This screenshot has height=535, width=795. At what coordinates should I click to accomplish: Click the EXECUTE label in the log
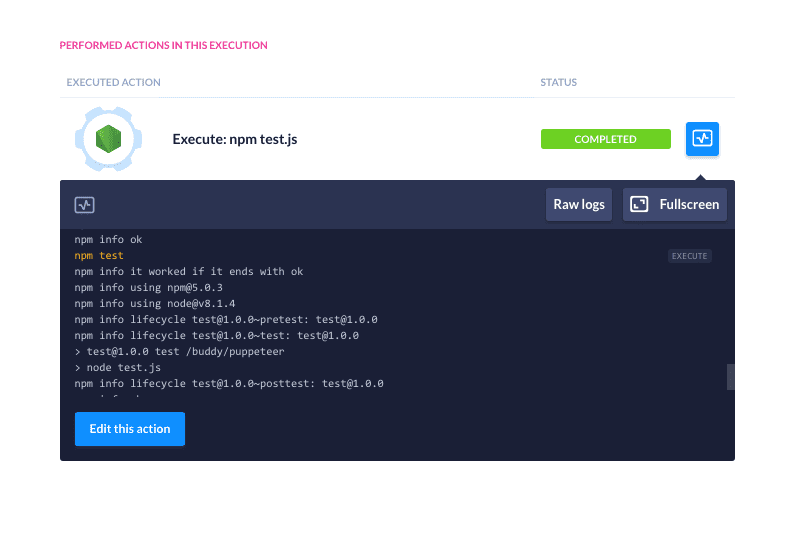[x=690, y=256]
